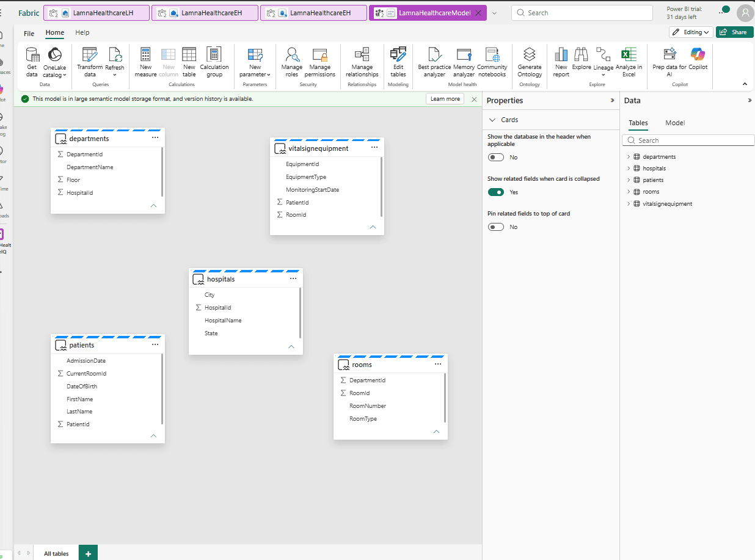Select the rooms table in Data pane
The width and height of the screenshot is (755, 560).
click(x=651, y=192)
